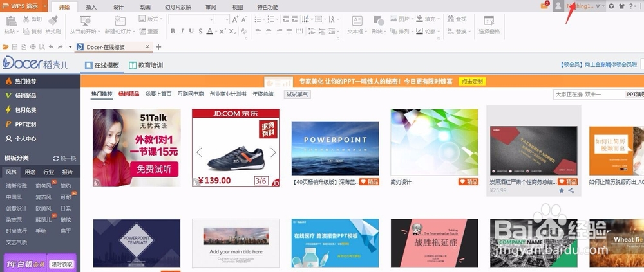Center align text
This screenshot has height=272, width=644.
(268, 31)
